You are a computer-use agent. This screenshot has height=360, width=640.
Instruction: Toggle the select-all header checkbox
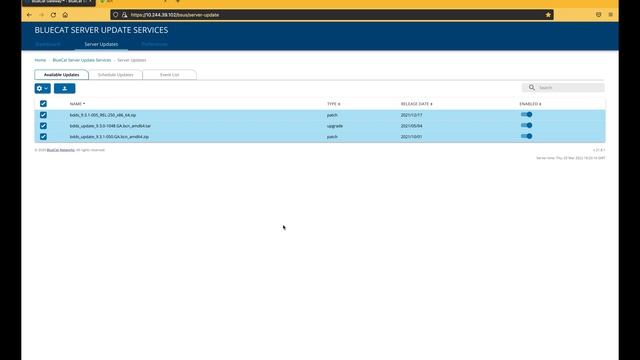(43, 104)
